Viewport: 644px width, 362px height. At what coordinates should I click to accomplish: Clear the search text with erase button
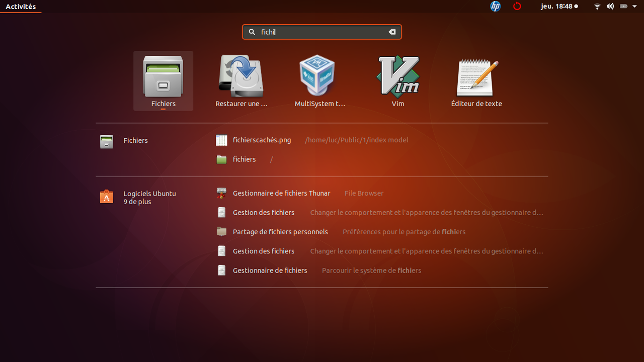392,32
